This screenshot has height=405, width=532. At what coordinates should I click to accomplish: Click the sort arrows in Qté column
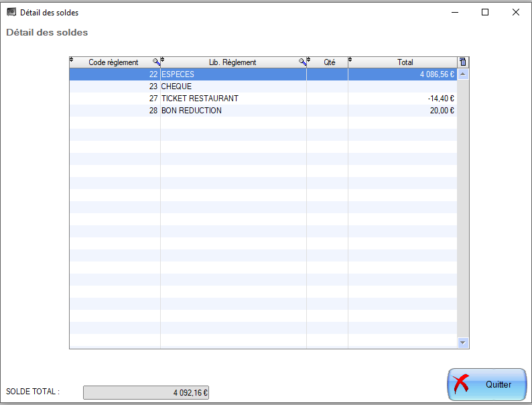pos(309,60)
